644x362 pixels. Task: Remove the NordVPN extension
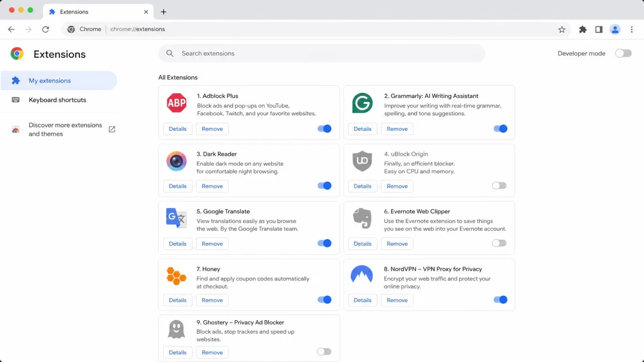click(x=397, y=300)
